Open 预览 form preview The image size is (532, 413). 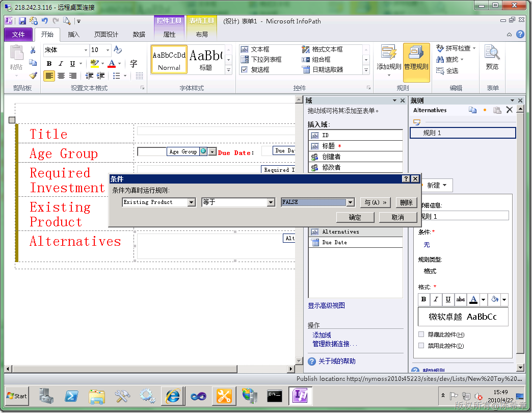(492, 58)
